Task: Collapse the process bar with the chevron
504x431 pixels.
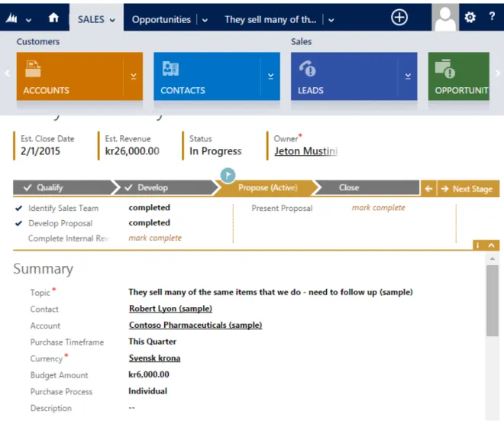Action: [x=492, y=245]
